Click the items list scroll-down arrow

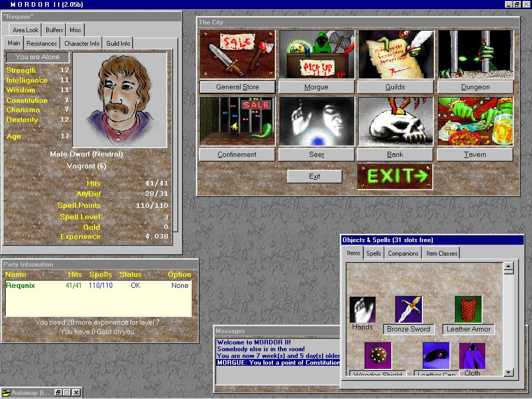508,372
